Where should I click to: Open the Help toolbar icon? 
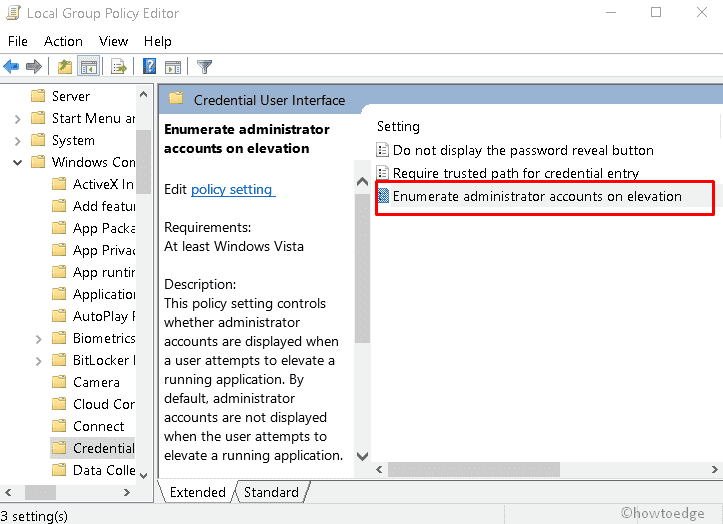[149, 66]
